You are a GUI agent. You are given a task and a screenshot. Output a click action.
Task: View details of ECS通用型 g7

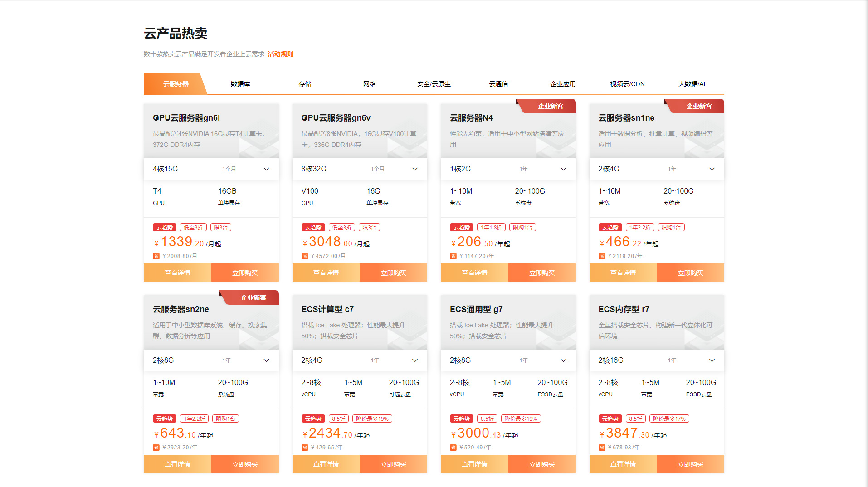point(474,464)
